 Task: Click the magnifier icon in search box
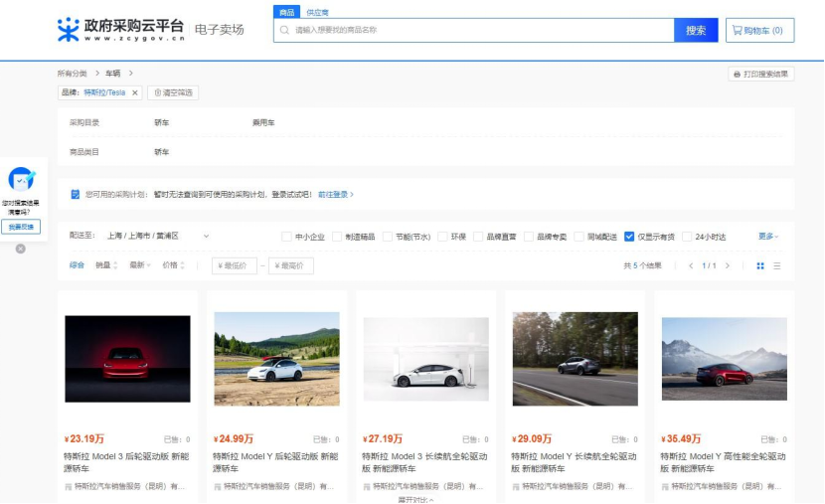[284, 30]
